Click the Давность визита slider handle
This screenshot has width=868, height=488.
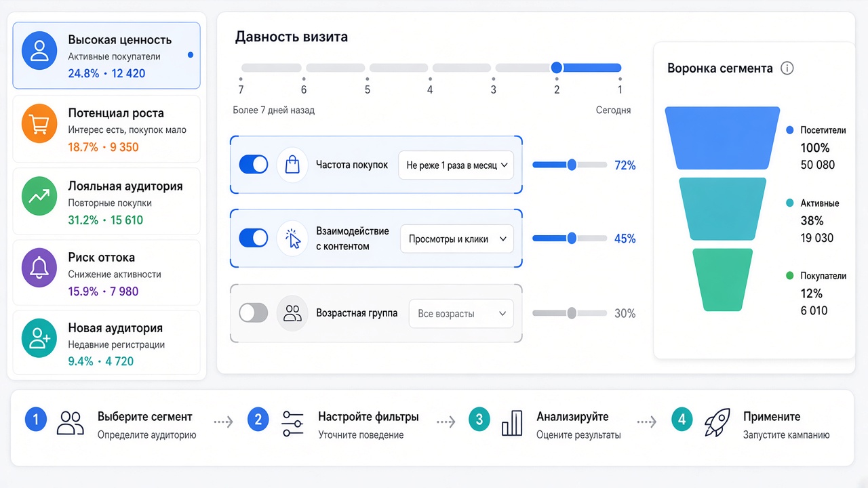[557, 68]
